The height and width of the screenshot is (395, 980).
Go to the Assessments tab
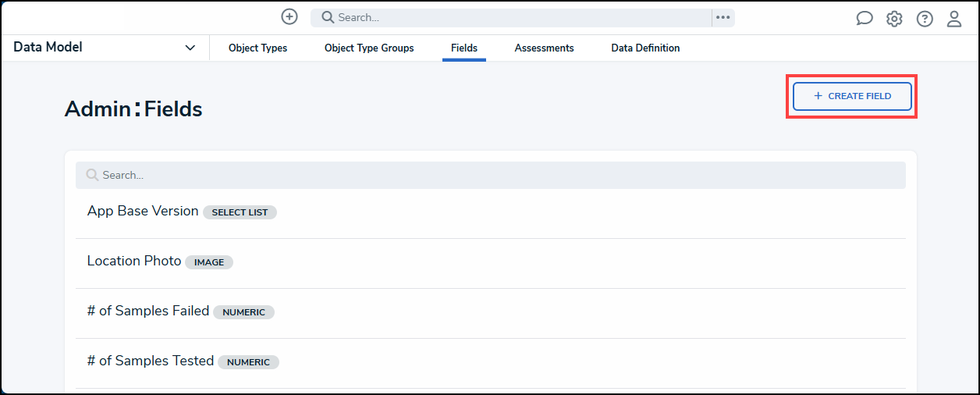[x=544, y=48]
